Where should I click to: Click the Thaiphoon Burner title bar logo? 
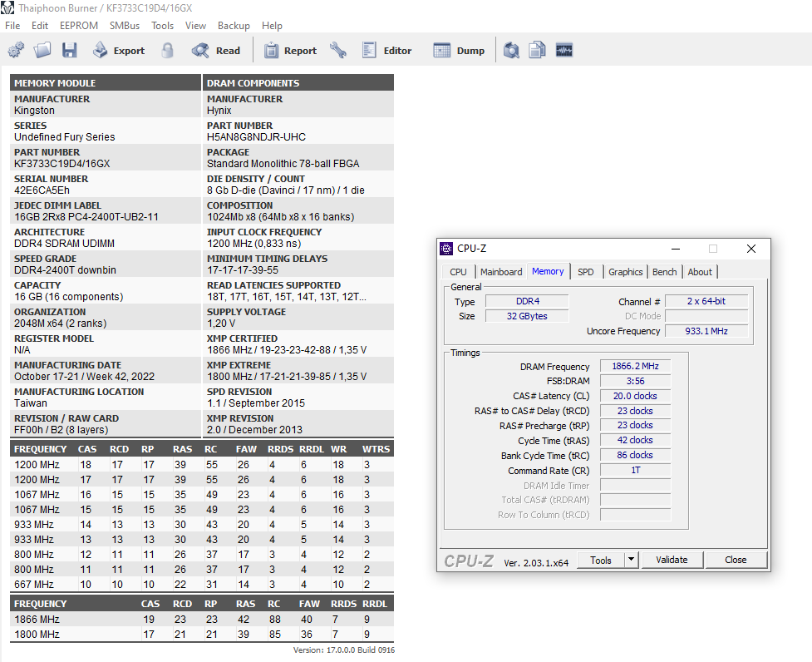(x=7, y=7)
